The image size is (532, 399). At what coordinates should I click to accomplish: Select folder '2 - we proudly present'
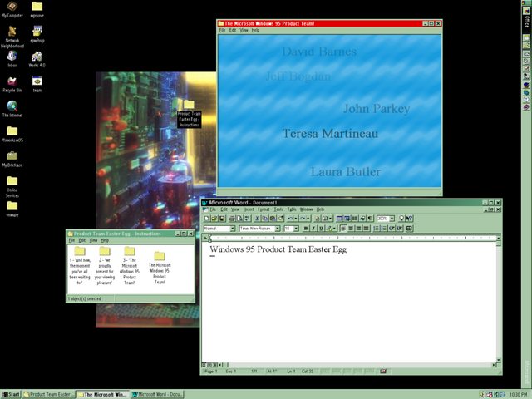(105, 266)
